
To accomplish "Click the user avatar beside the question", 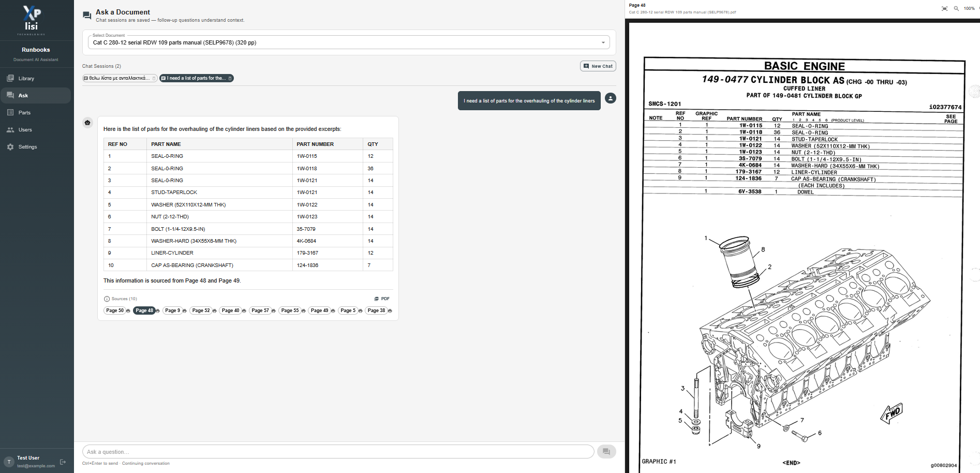I will 611,98.
